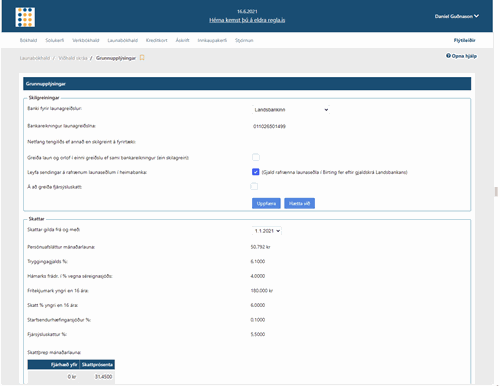Click Skattprósenta column header
Image resolution: width=500 pixels, height=386 pixels.
coord(97,364)
